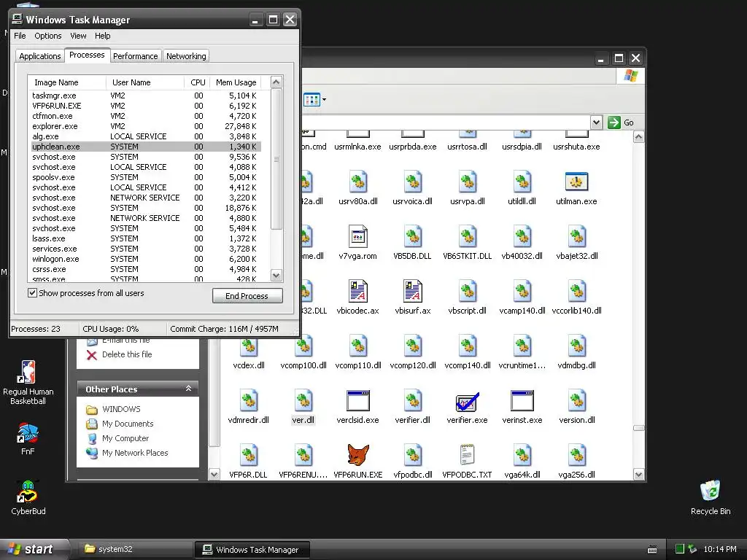The height and width of the screenshot is (560, 747).
Task: Select the vcomp140.dll file icon
Action: click(468, 346)
